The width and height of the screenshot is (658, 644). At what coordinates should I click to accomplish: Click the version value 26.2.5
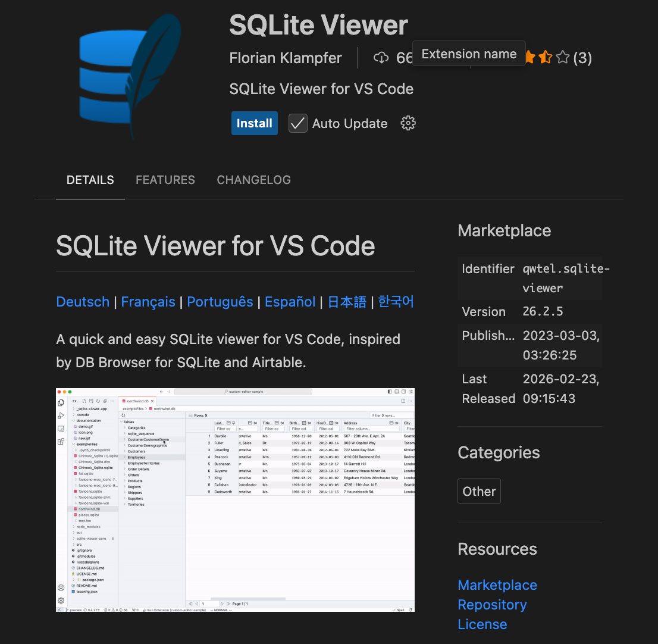click(x=543, y=311)
